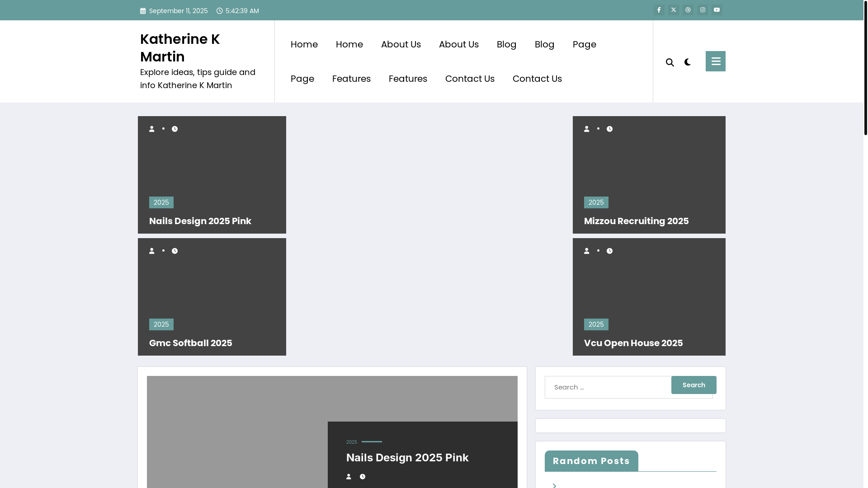
Task: Open second Contact Us menu item
Action: coord(537,79)
